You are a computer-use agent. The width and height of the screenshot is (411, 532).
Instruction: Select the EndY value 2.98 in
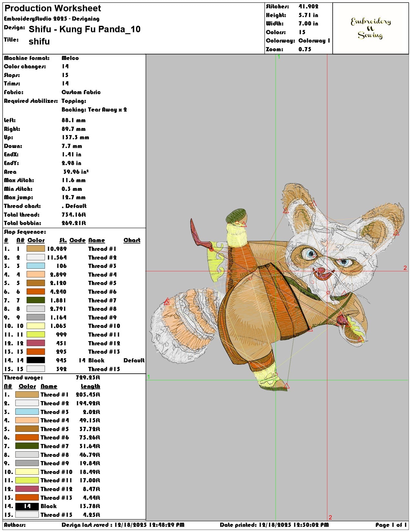point(71,163)
